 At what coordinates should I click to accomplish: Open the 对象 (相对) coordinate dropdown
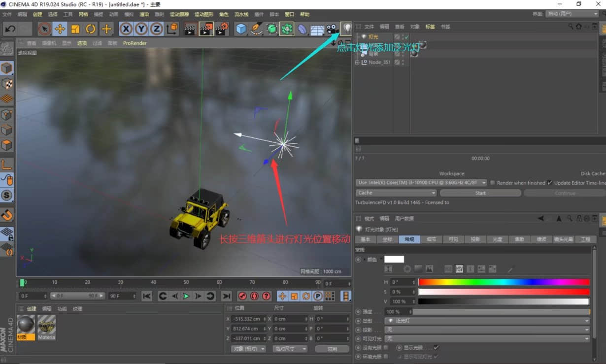tap(248, 349)
